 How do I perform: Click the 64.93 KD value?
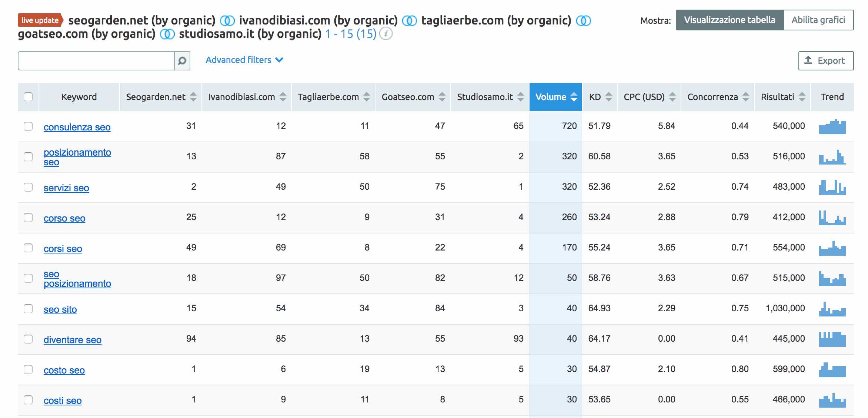pyautogui.click(x=599, y=308)
